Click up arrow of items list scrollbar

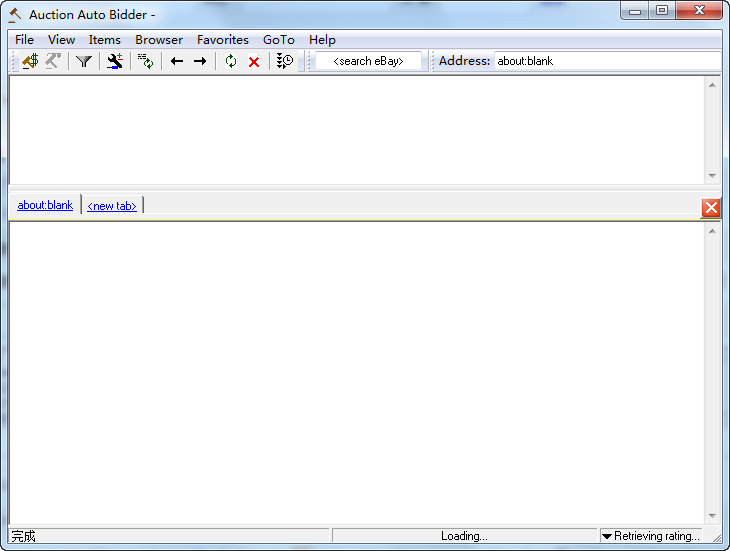pos(712,85)
